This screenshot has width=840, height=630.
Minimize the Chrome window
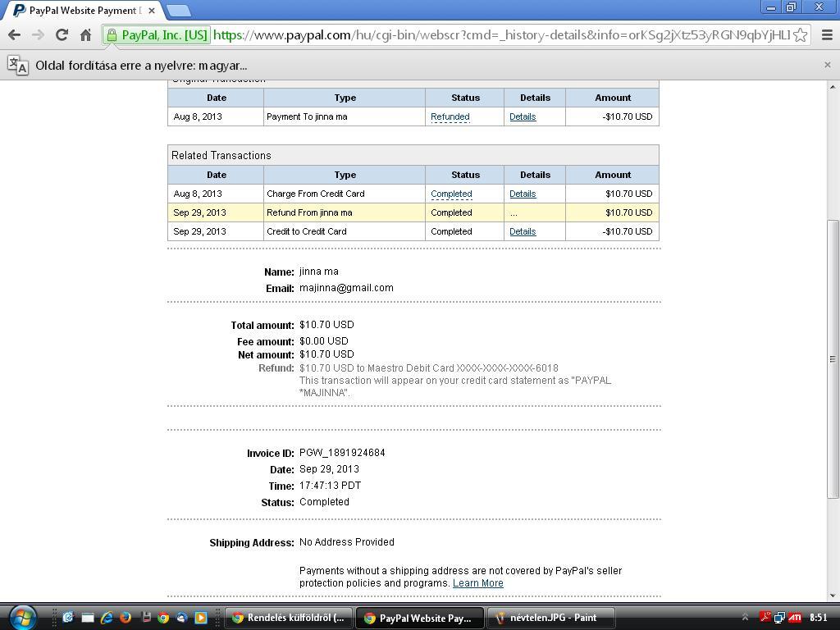[x=771, y=7]
